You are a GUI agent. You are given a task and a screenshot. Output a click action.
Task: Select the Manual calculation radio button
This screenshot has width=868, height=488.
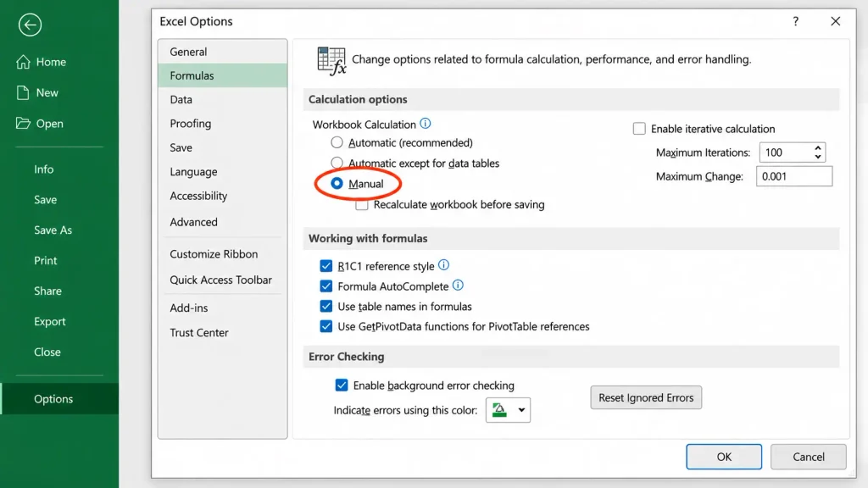pyautogui.click(x=337, y=183)
